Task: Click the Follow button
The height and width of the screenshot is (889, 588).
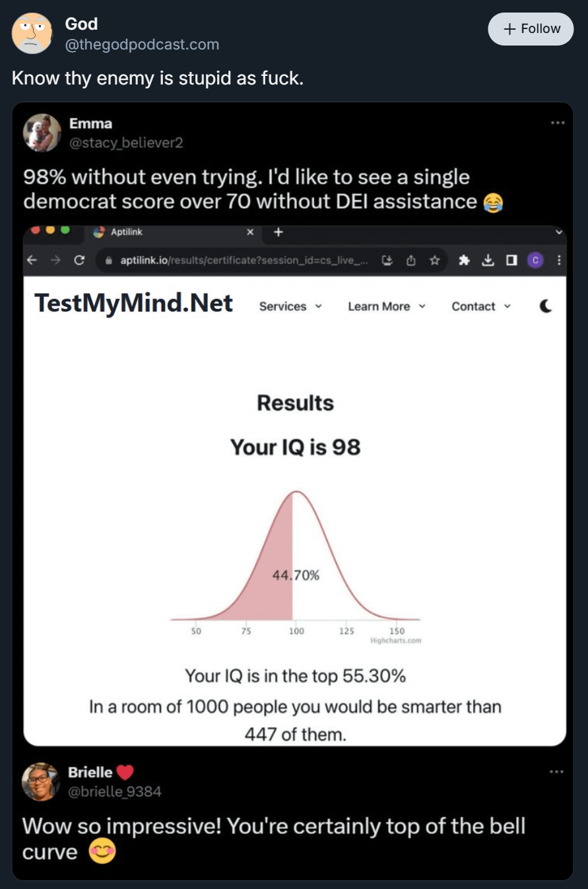Action: pos(531,29)
